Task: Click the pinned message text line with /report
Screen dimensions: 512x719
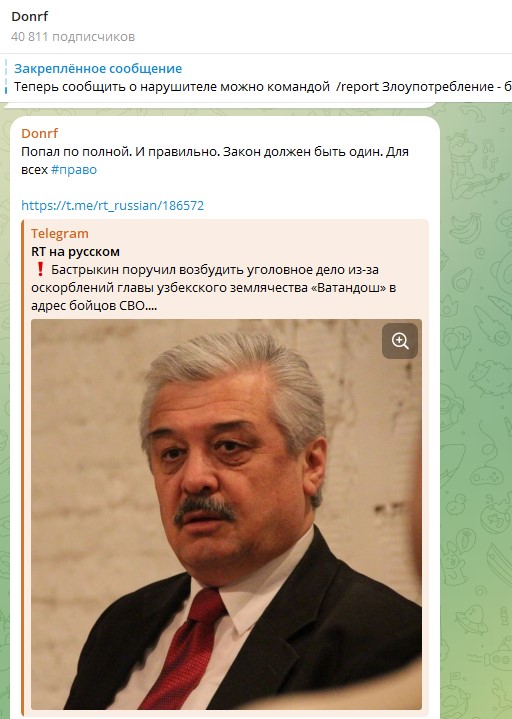Action: [262, 87]
